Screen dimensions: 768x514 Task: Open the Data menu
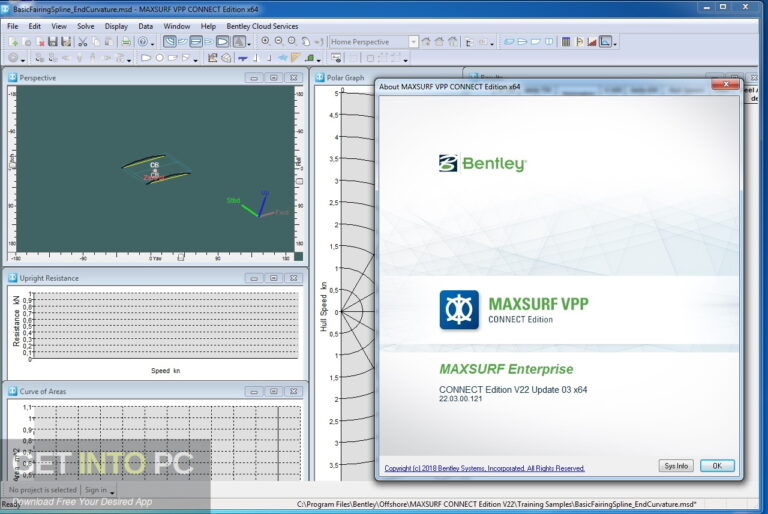[145, 26]
